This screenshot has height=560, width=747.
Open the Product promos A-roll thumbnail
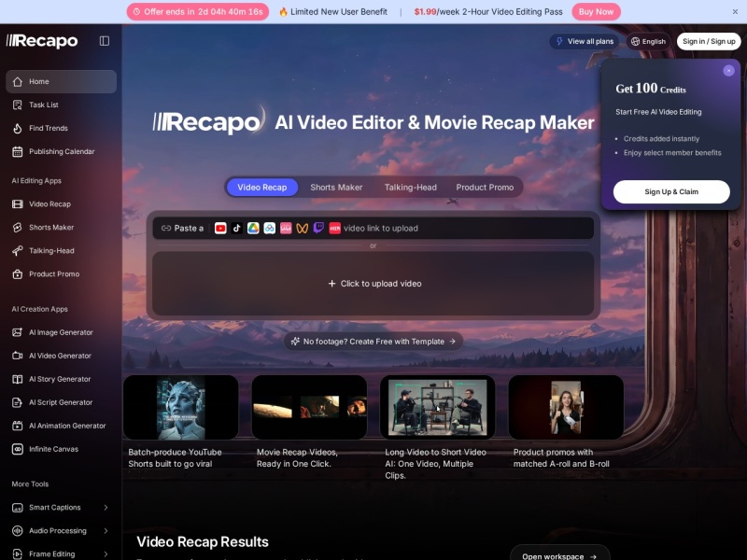566,408
